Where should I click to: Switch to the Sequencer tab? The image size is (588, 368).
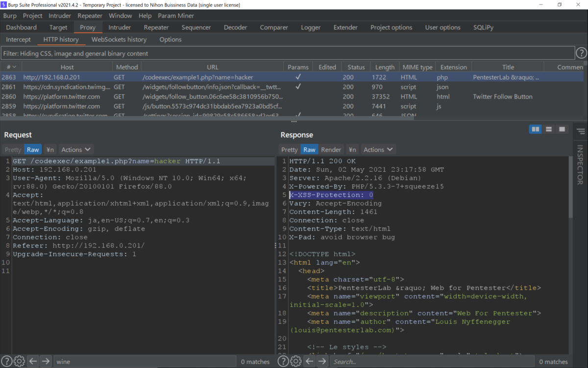196,27
